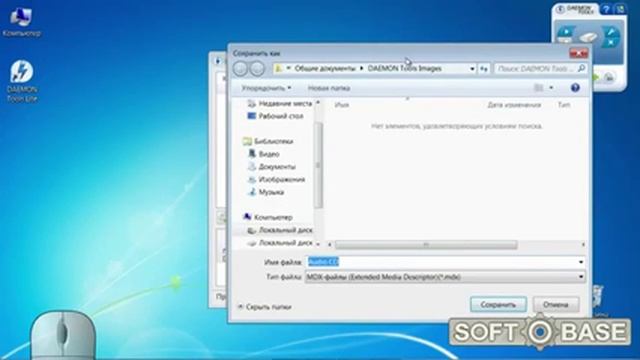Image resolution: width=640 pixels, height=360 pixels.
Task: Click the navigation pane vertical scrollbar
Action: 318,165
